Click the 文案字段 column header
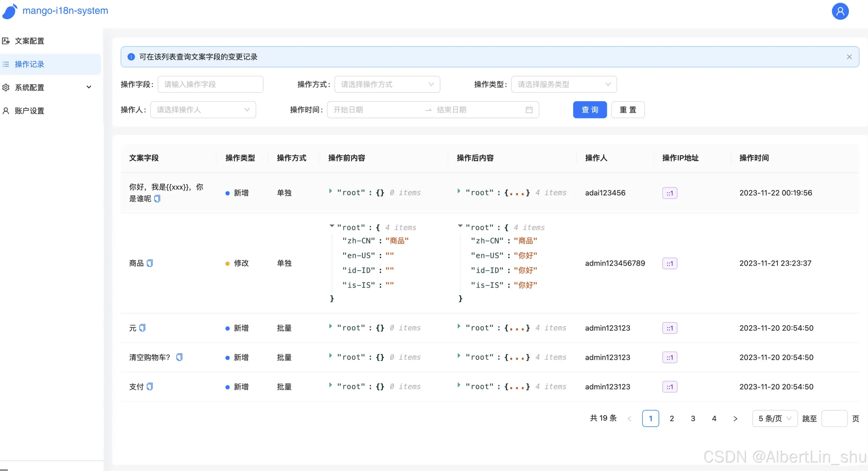Viewport: 868px width, 471px height. (x=144, y=158)
